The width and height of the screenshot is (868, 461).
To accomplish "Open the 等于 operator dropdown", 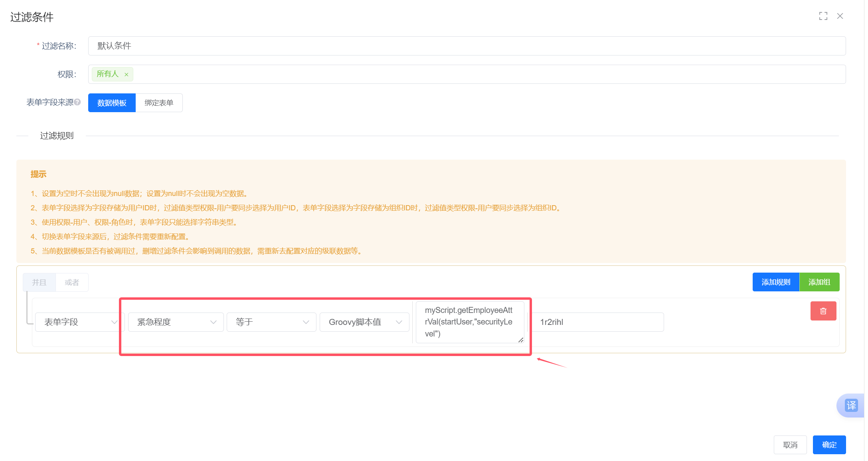I will 271,322.
